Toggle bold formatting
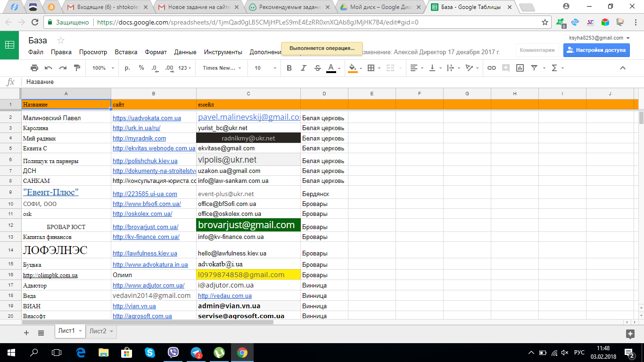 289,68
